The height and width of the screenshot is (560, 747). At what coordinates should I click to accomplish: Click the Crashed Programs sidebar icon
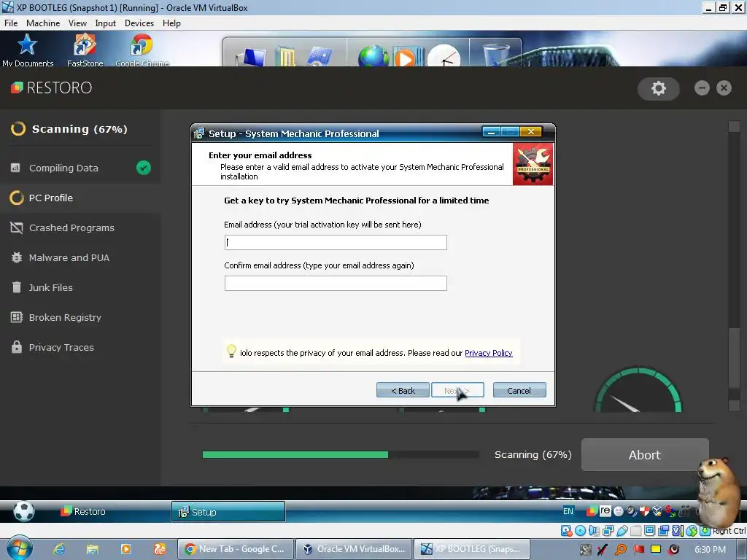point(17,227)
